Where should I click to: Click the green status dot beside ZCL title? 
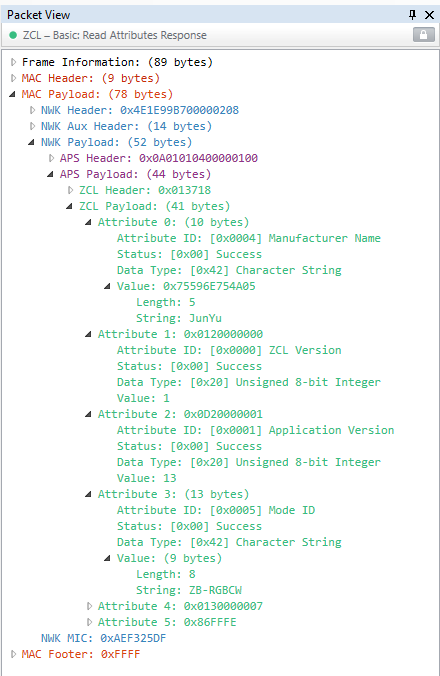[x=13, y=35]
